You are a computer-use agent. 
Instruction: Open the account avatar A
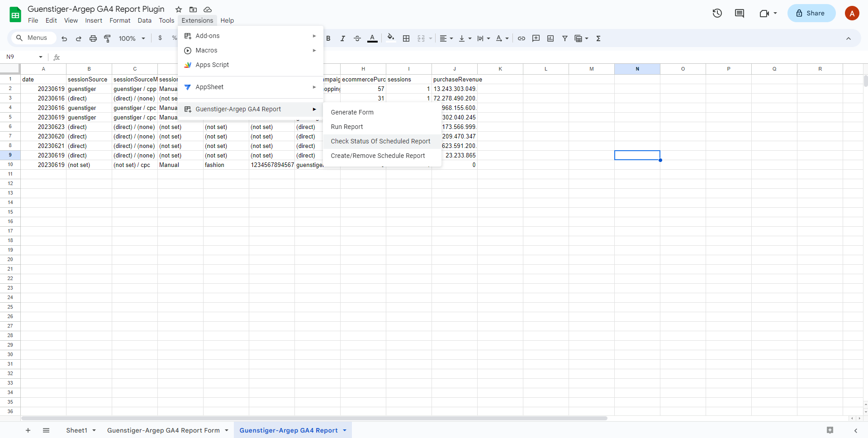click(852, 13)
